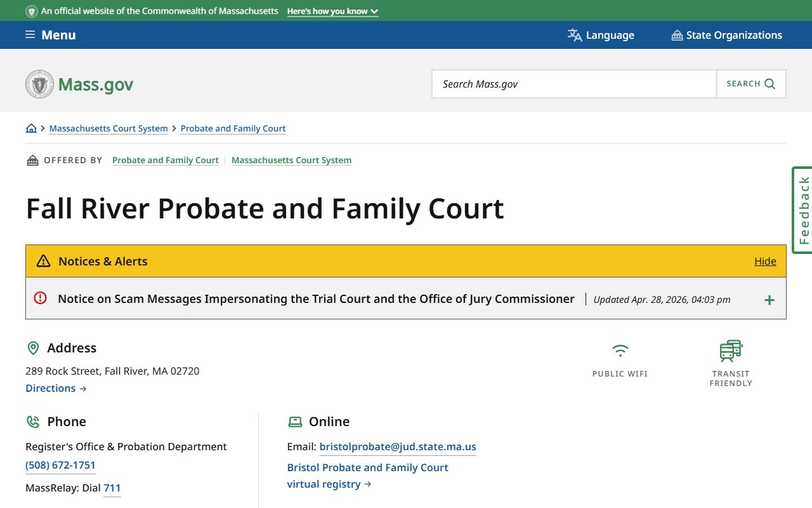Click the address text 289 Rock Street
This screenshot has width=812, height=508.
pos(112,371)
